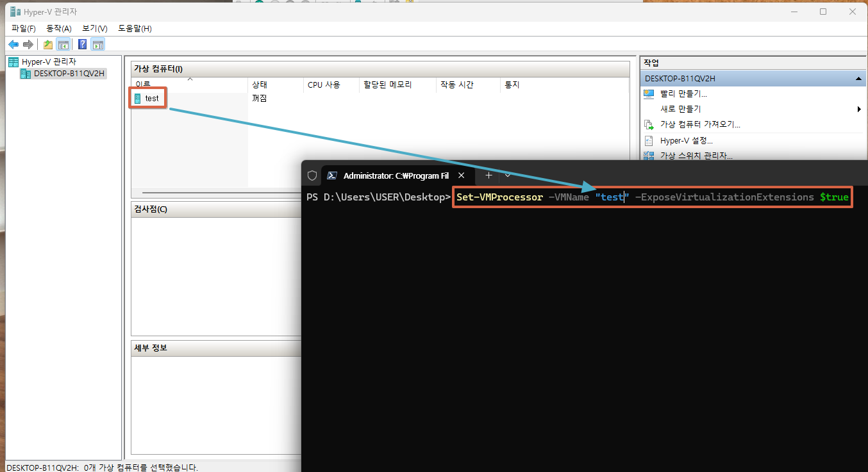Click the test virtual machine icon
868x472 pixels.
[138, 99]
